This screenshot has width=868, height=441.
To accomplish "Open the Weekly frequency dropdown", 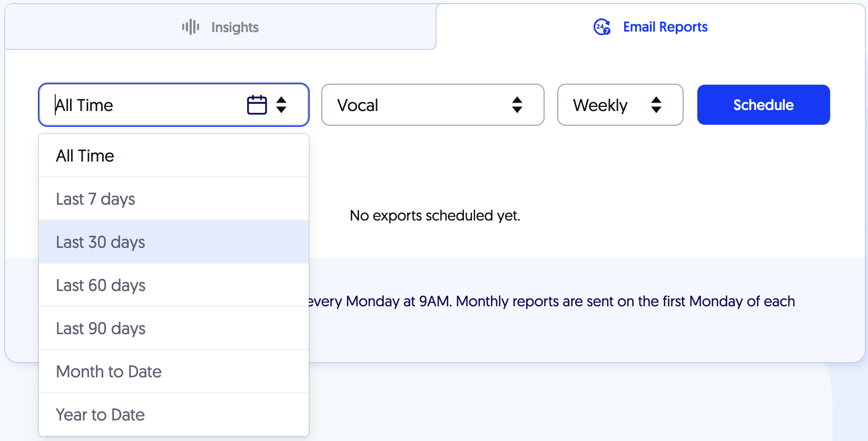I will click(620, 105).
